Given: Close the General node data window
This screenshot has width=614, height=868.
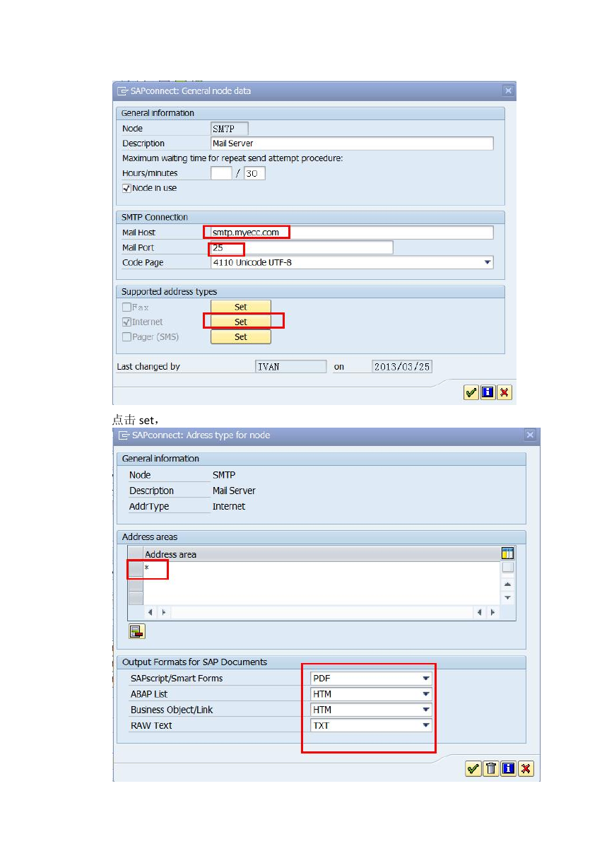Looking at the screenshot, I should [x=507, y=90].
